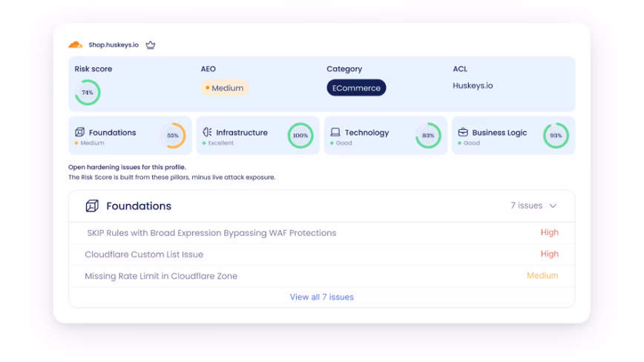Click the Foundations section header cube icon
The height and width of the screenshot is (362, 644).
pos(92,205)
